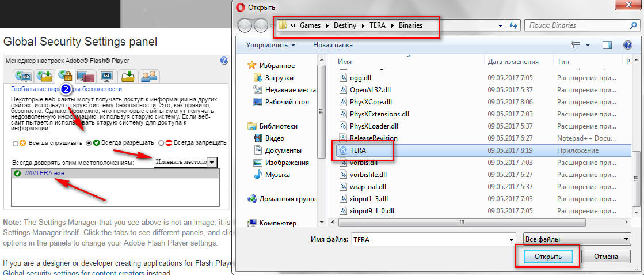Screen dimensions: 644x275
Task: Open the 'Документы' library
Action: pos(277,150)
